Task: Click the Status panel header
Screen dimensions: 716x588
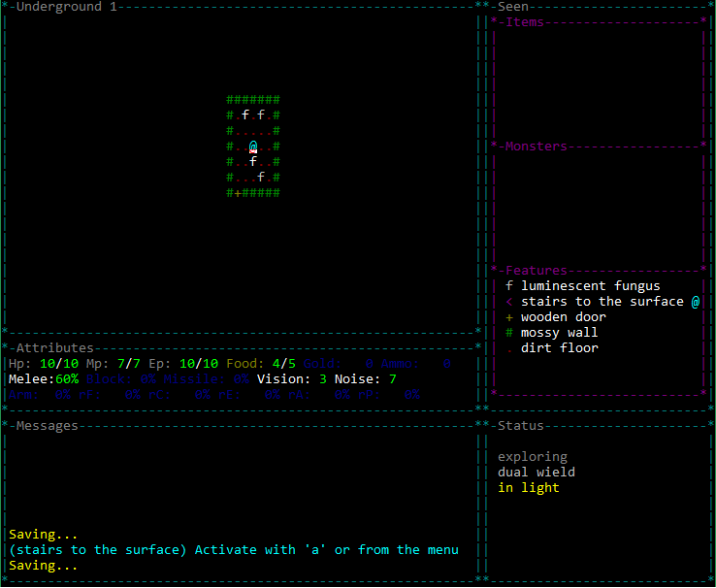Action: pyautogui.click(x=521, y=426)
